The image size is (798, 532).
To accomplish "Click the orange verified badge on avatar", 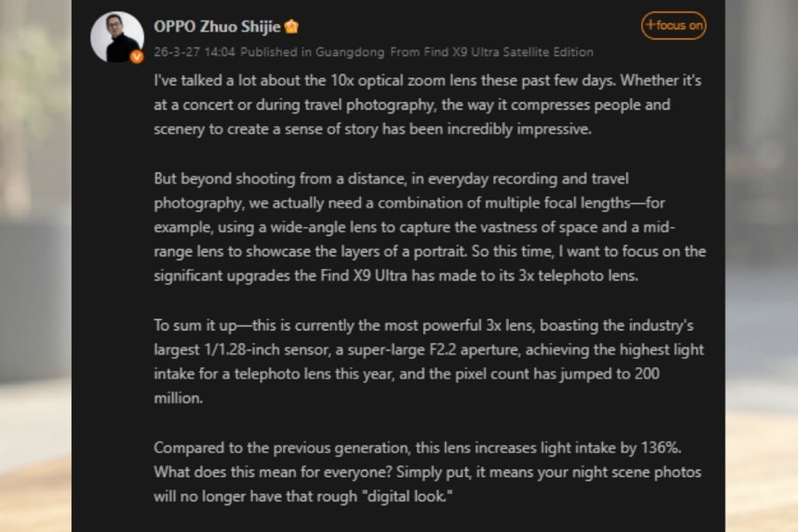I will 137,57.
